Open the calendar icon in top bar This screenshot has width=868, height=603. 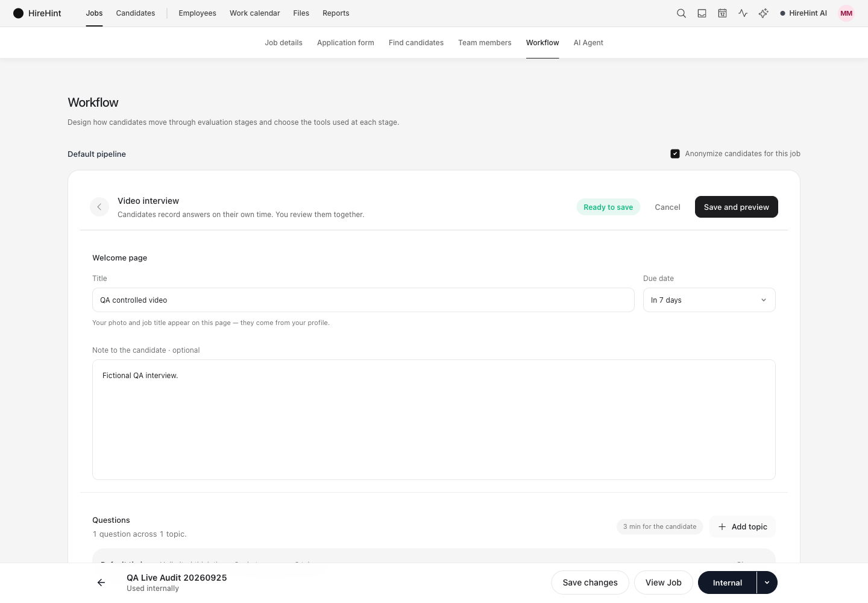point(722,13)
